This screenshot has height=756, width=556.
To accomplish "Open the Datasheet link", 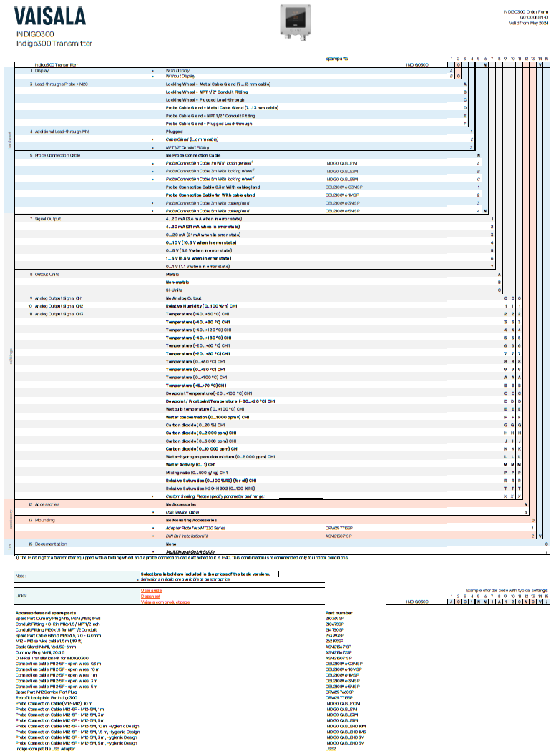I will [150, 597].
